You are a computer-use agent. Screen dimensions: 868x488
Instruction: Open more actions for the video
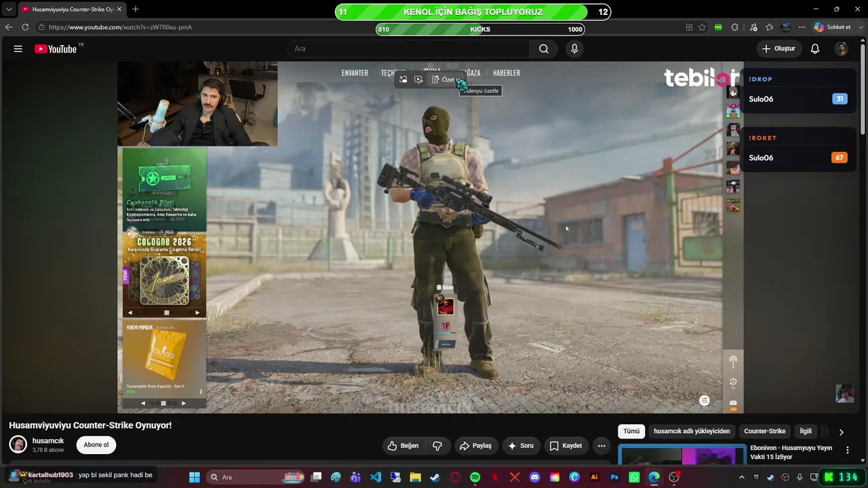(601, 445)
